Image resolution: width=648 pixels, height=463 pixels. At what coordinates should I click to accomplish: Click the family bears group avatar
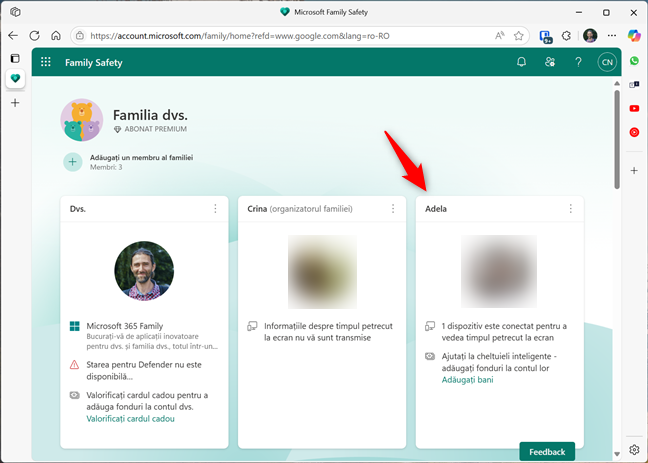coord(82,120)
